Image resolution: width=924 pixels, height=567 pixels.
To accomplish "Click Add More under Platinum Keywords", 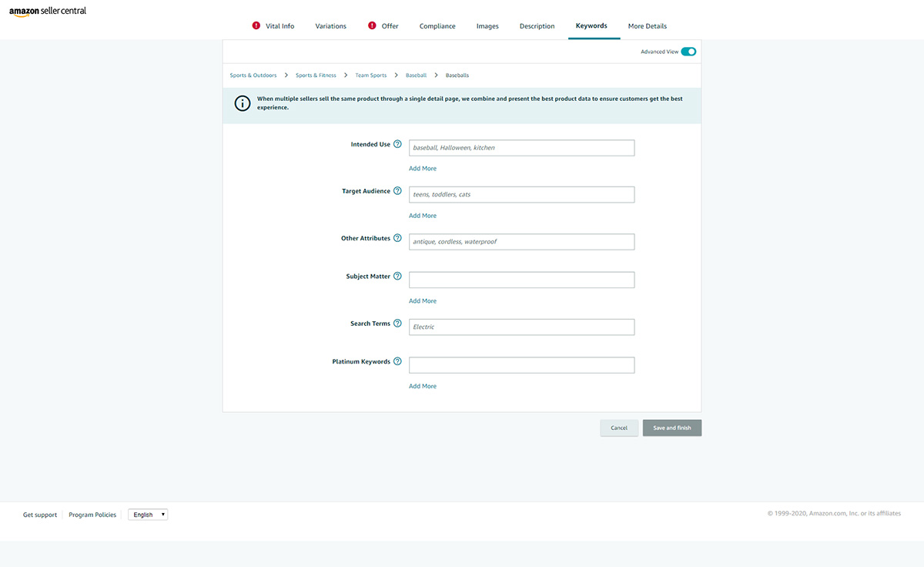I will click(423, 387).
